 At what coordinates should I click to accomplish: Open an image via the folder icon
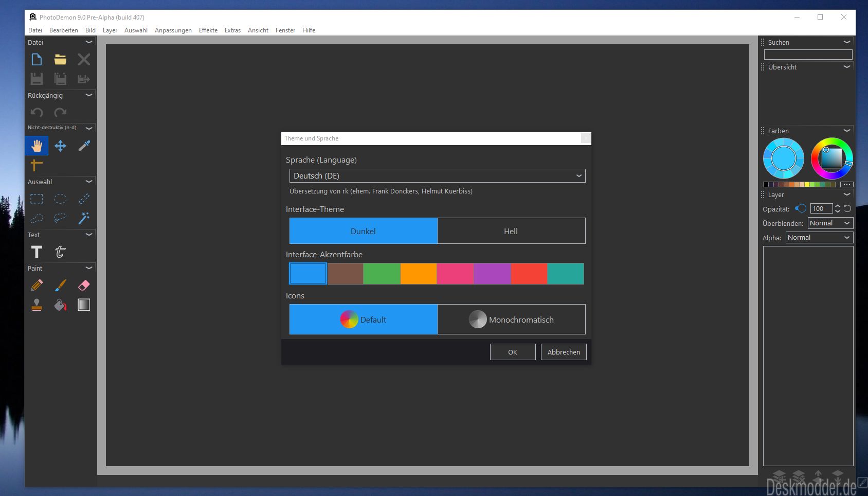[x=60, y=60]
